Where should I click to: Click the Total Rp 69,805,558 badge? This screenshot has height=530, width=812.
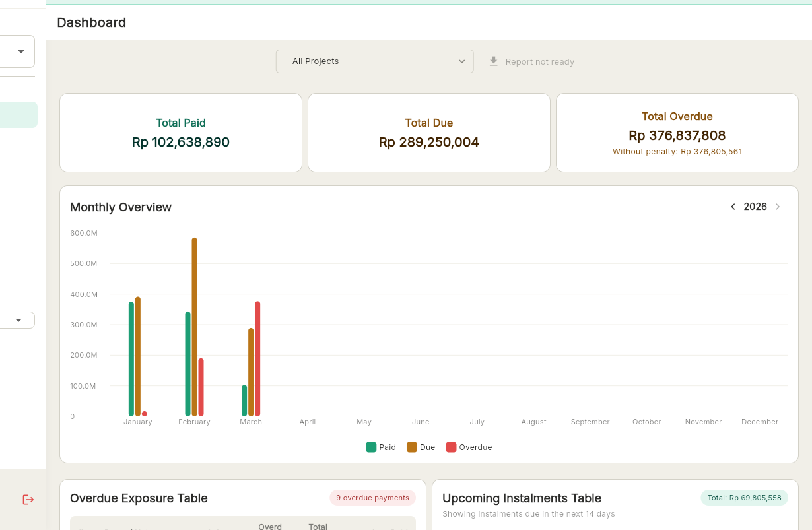pyautogui.click(x=744, y=498)
